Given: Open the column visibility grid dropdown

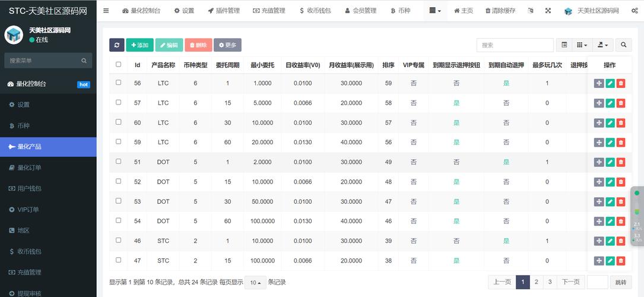Looking at the screenshot, I should point(582,45).
